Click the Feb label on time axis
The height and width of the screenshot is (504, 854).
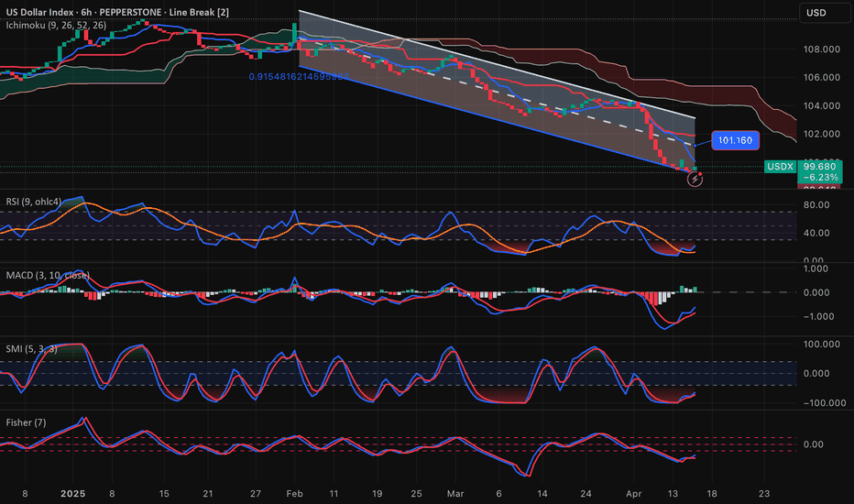(x=294, y=494)
